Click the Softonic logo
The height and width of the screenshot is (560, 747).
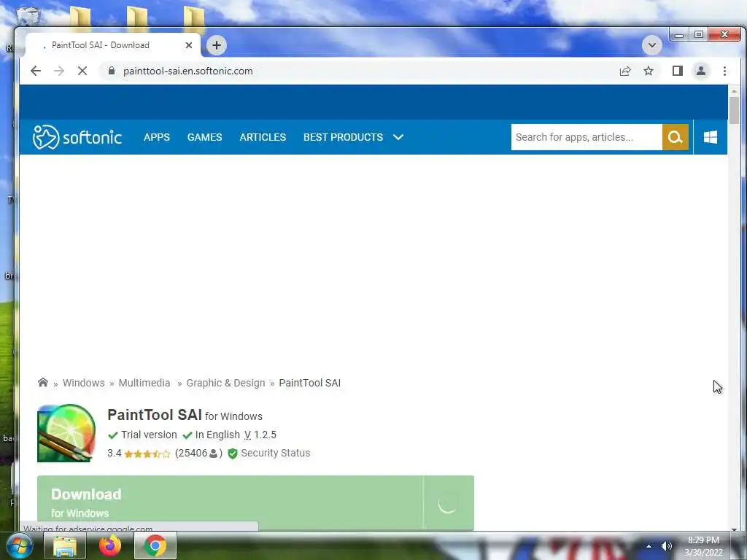(x=77, y=137)
